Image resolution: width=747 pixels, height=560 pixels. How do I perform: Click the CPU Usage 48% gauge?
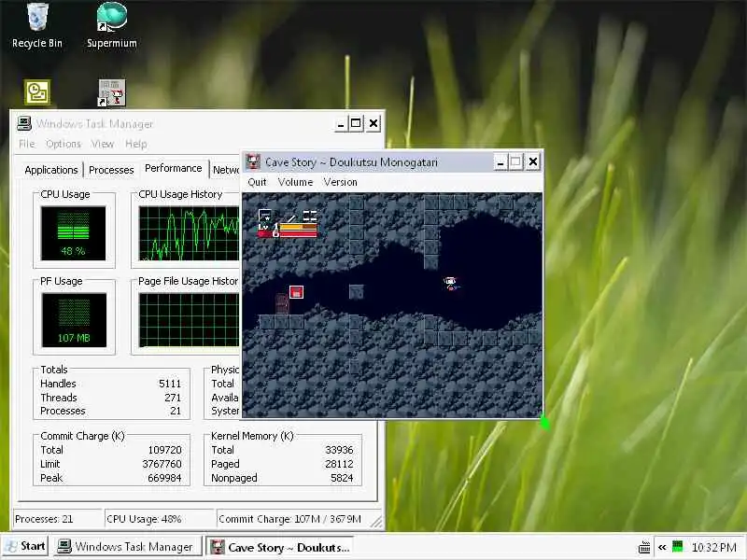[x=73, y=233]
